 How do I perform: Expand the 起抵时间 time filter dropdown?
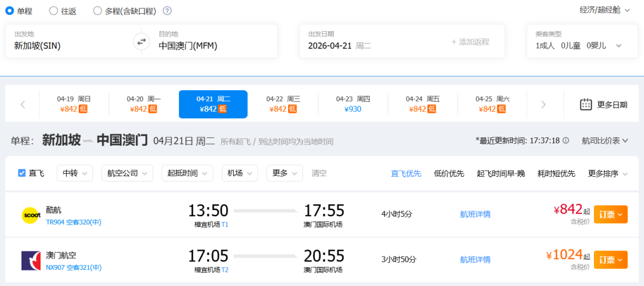pyautogui.click(x=187, y=173)
